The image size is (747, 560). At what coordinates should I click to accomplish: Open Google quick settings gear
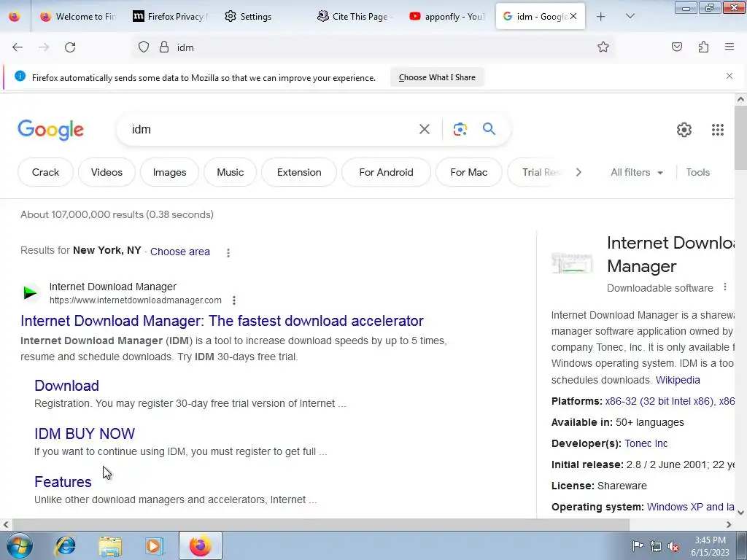[684, 130]
